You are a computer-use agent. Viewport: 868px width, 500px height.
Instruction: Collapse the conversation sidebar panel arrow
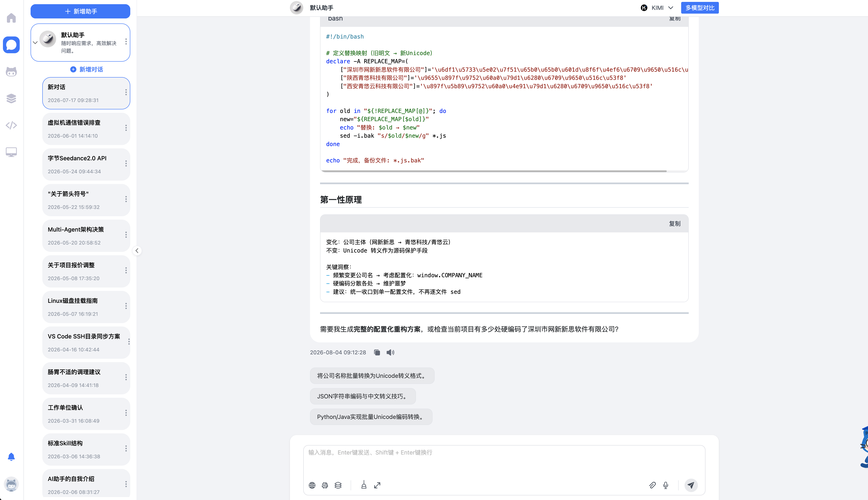pyautogui.click(x=137, y=251)
